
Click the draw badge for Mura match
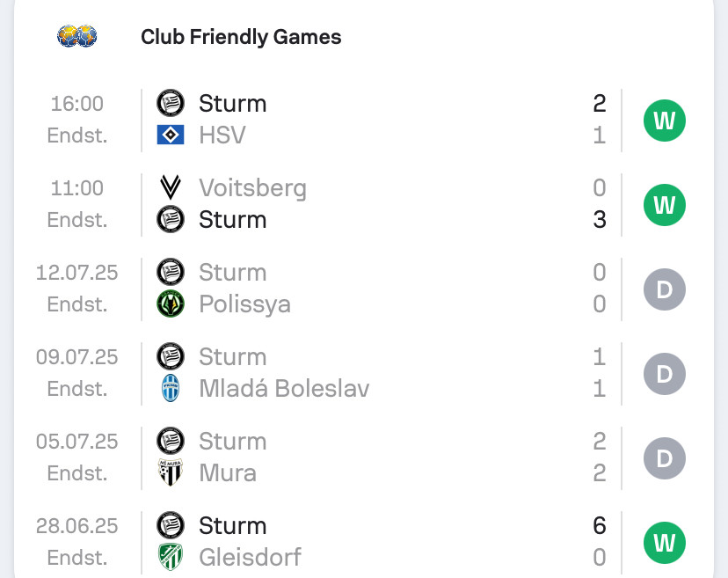[665, 458]
